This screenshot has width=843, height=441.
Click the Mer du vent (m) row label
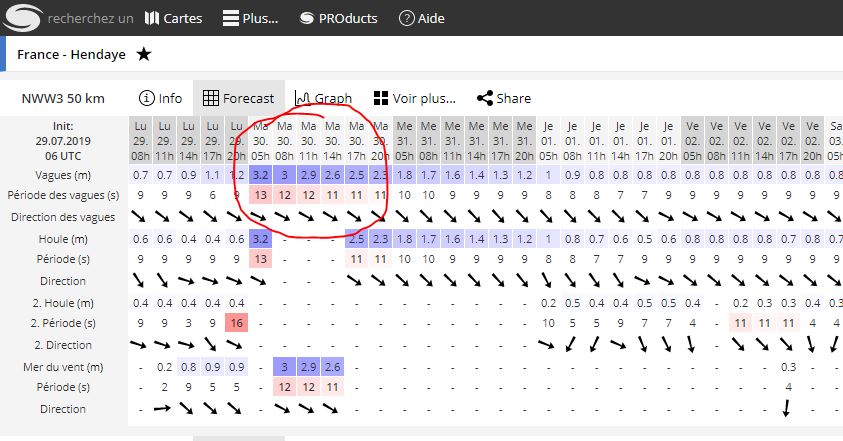pos(63,366)
